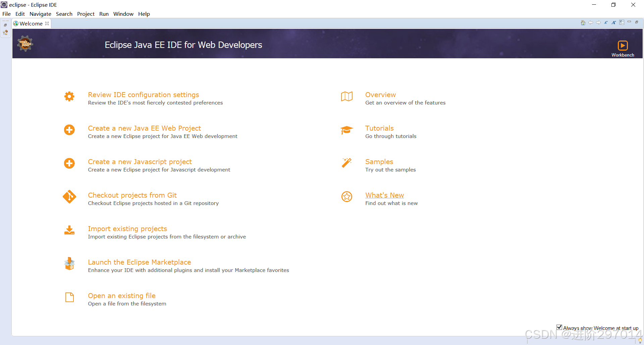
Task: Open the Customize page checklist icon
Action: 622,22
